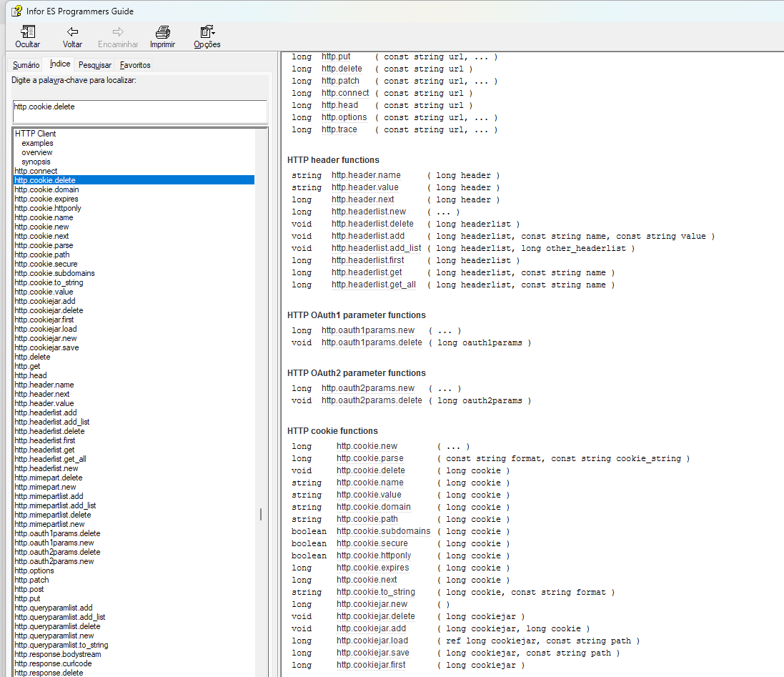Open the http.headerlist.add_list link in content
This screenshot has height=677, width=784.
coord(377,249)
